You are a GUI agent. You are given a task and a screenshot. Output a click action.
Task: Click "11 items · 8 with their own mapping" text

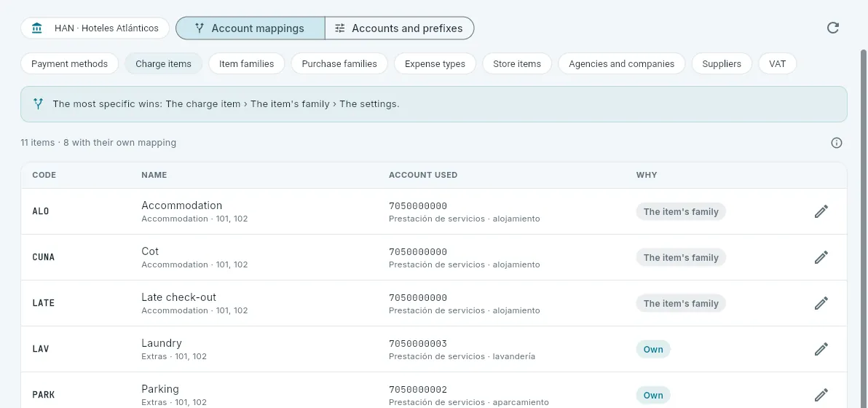pos(98,143)
